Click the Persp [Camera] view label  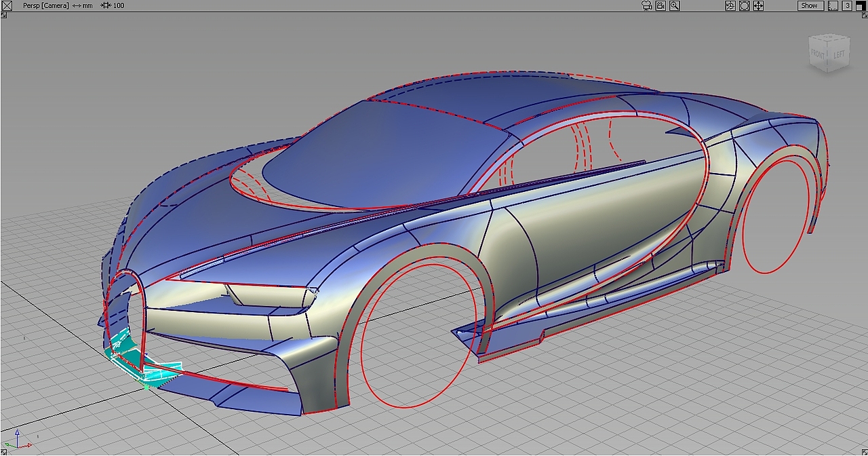(x=46, y=5)
